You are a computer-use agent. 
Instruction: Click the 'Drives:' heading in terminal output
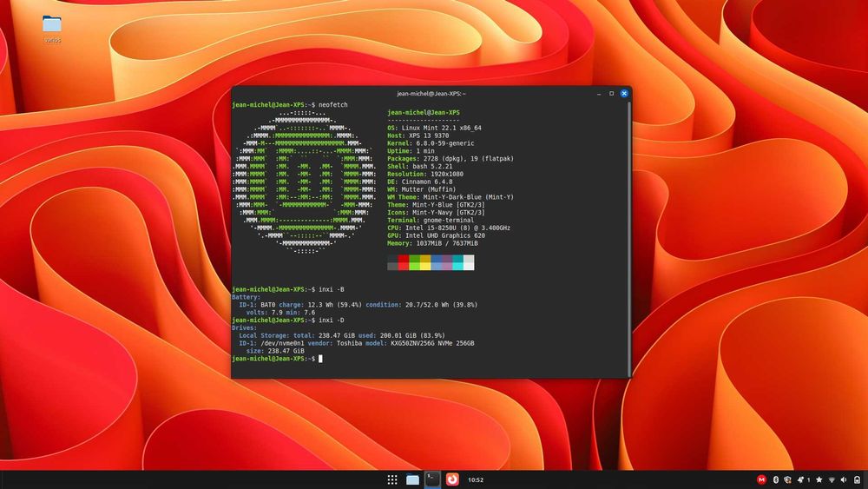(244, 327)
